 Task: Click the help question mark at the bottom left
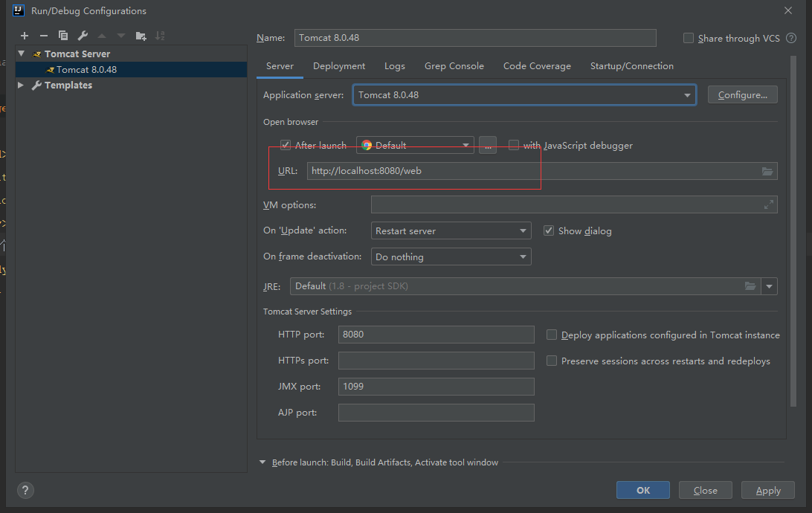pyautogui.click(x=25, y=490)
